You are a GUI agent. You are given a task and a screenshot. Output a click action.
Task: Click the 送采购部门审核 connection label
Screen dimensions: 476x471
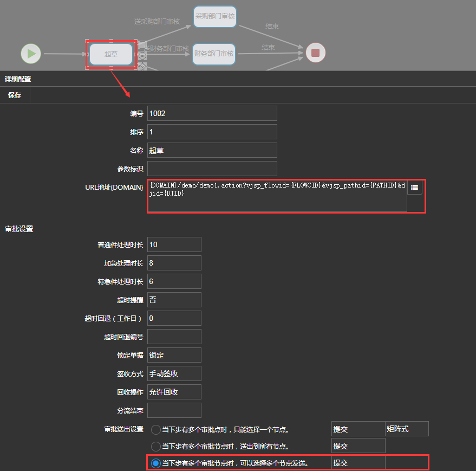(157, 22)
